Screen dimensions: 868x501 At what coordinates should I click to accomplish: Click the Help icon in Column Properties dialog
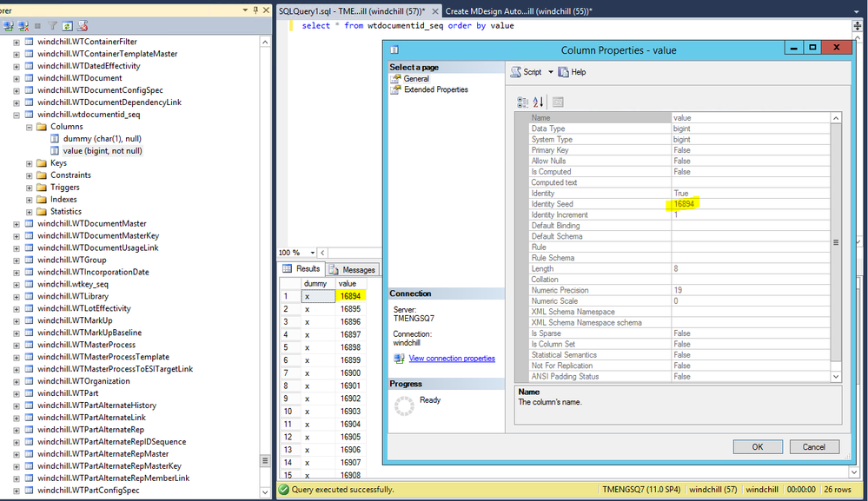coord(572,72)
